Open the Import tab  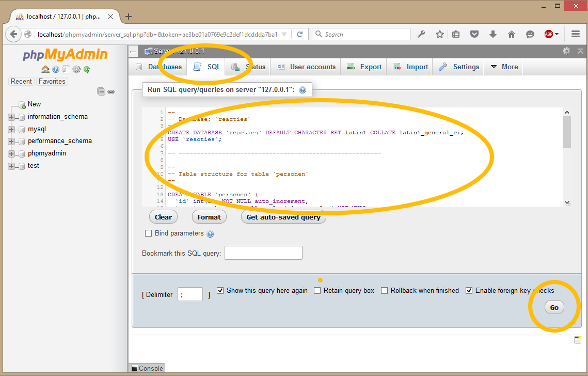410,67
